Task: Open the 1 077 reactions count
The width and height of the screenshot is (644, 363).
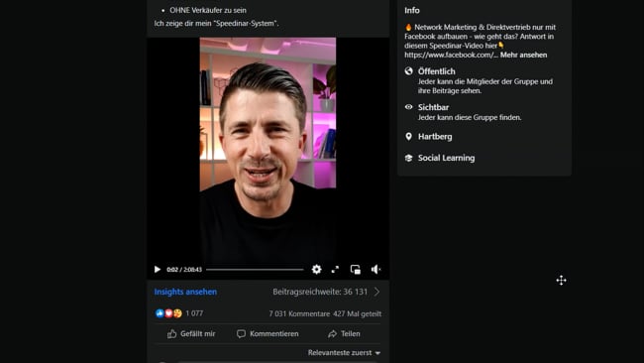Action: 194,313
